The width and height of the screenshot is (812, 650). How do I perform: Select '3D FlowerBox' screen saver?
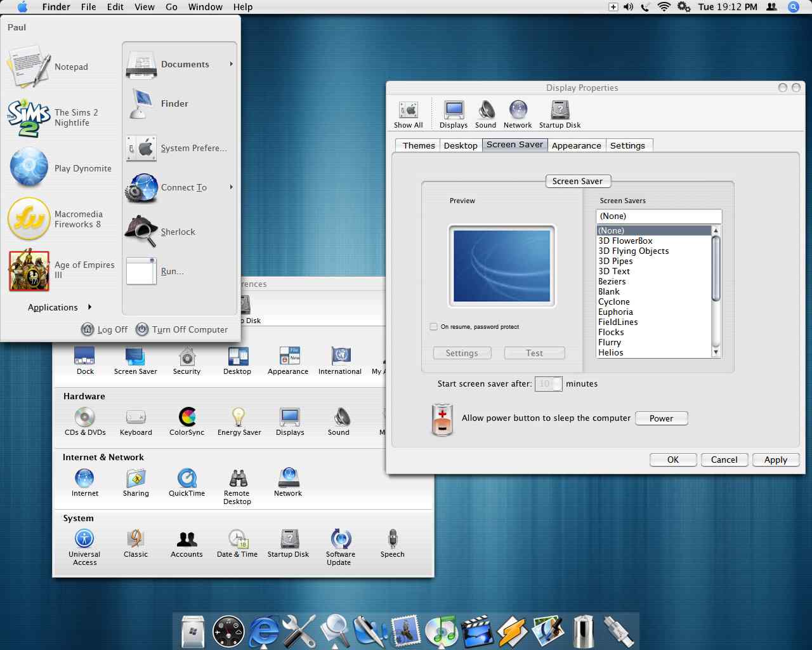(x=654, y=241)
